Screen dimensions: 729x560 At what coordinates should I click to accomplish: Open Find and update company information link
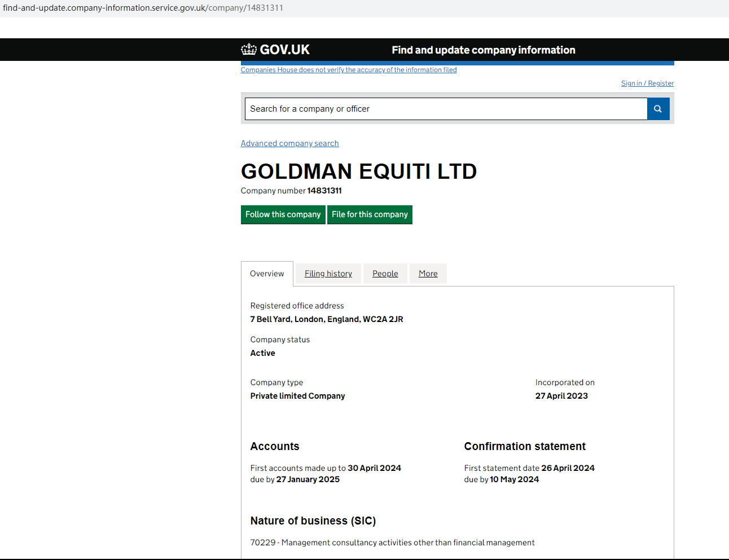(484, 50)
